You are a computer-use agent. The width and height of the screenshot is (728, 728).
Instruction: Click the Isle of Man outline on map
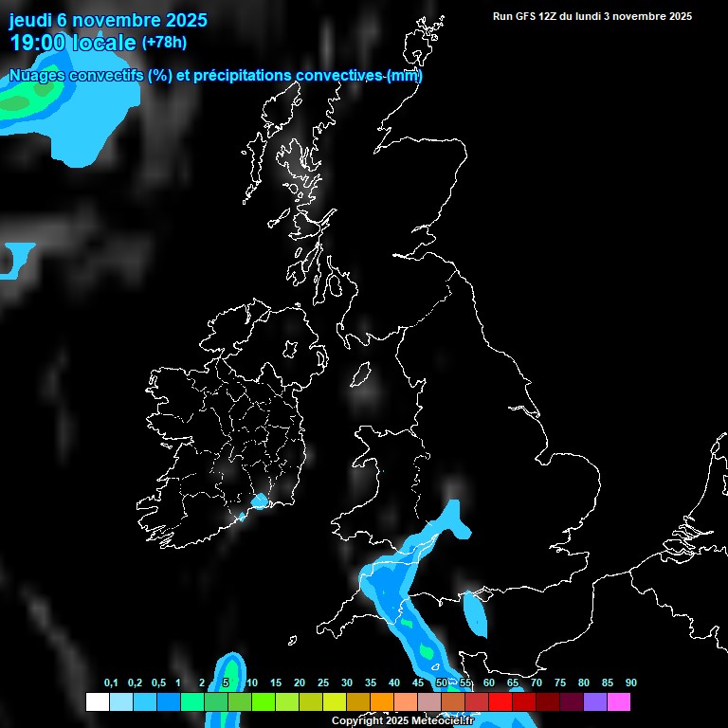point(361,375)
